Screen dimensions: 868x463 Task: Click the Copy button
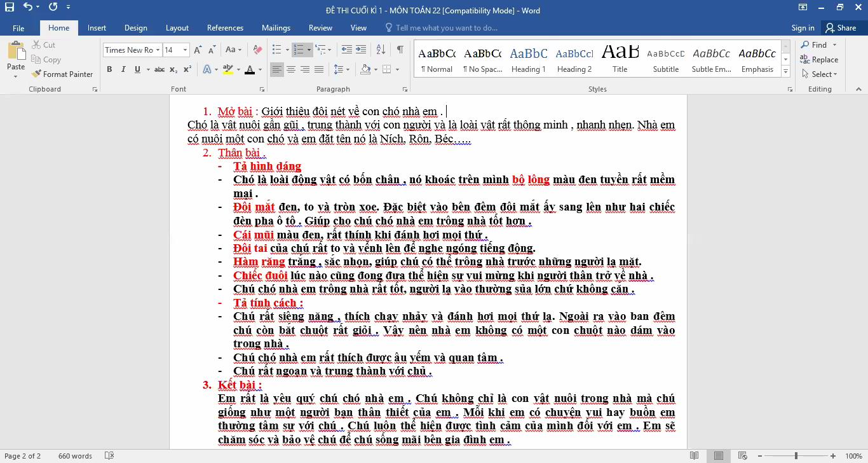pos(46,60)
